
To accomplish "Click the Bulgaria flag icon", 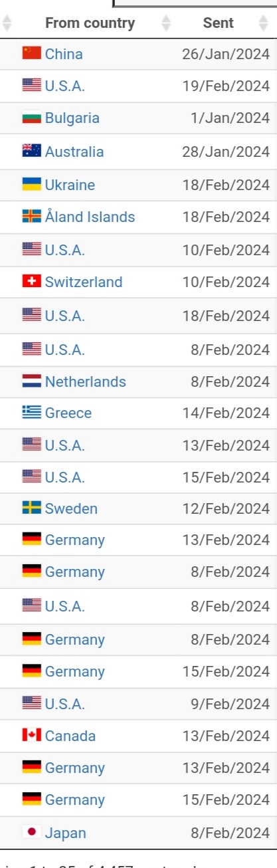I will (x=31, y=118).
